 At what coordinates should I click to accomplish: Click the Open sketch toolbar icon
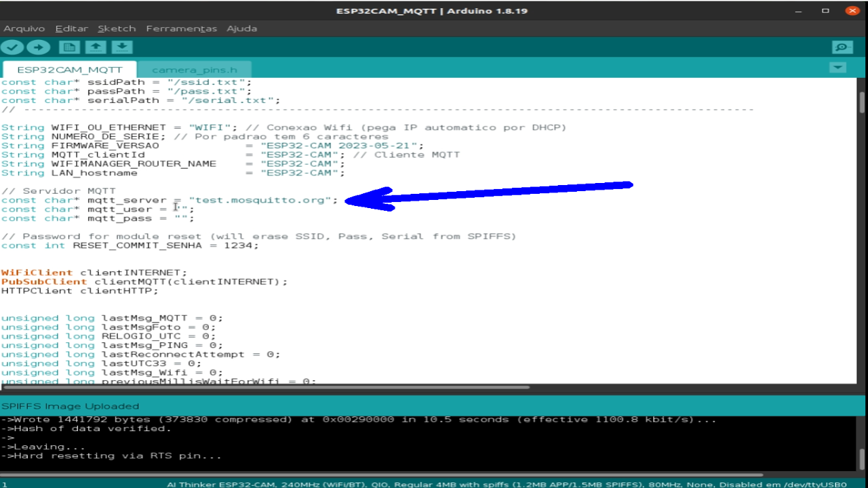96,47
